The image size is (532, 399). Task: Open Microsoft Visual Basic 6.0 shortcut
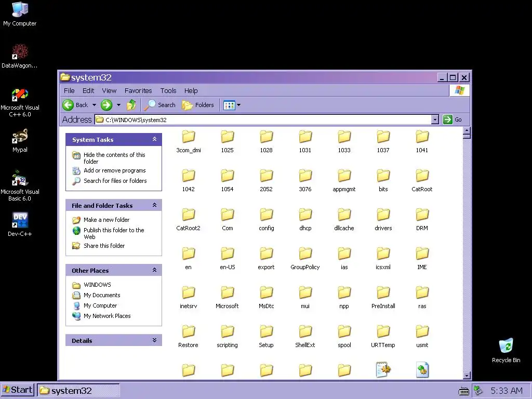pyautogui.click(x=20, y=186)
